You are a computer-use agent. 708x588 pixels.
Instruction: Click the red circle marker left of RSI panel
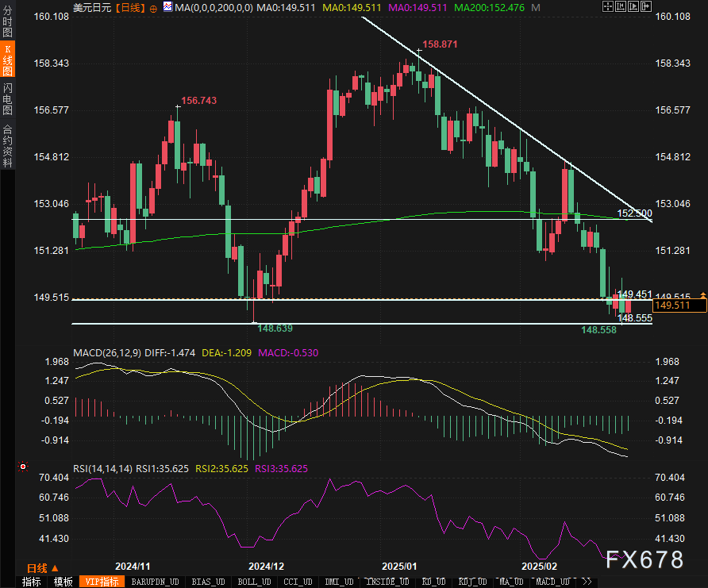point(22,467)
